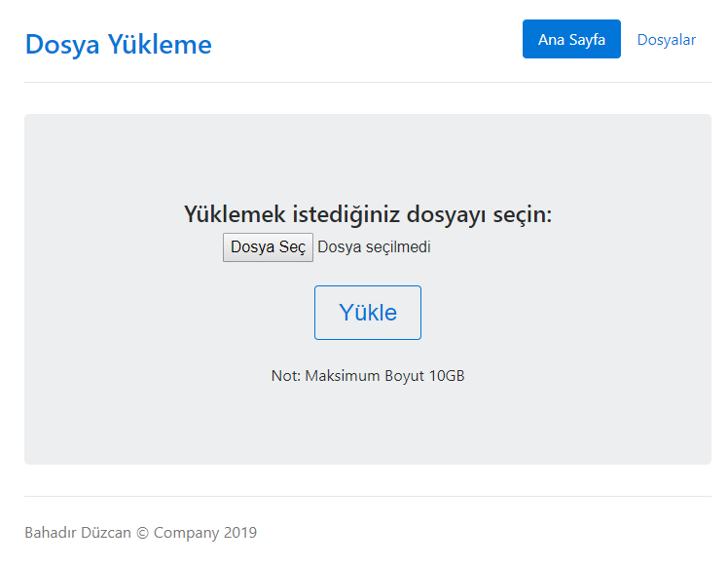Open the Ana Sayfa tab
The width and height of the screenshot is (728, 564).
[x=571, y=39]
